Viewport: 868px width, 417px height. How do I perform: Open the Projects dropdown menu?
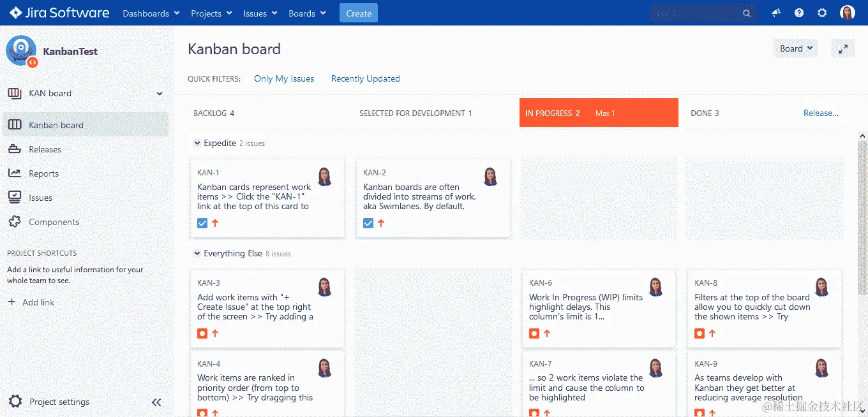click(x=212, y=13)
